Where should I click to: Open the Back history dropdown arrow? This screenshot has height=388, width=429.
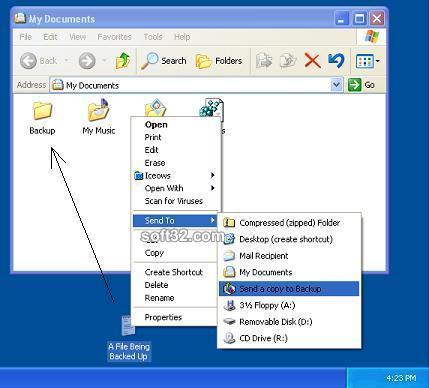(66, 61)
